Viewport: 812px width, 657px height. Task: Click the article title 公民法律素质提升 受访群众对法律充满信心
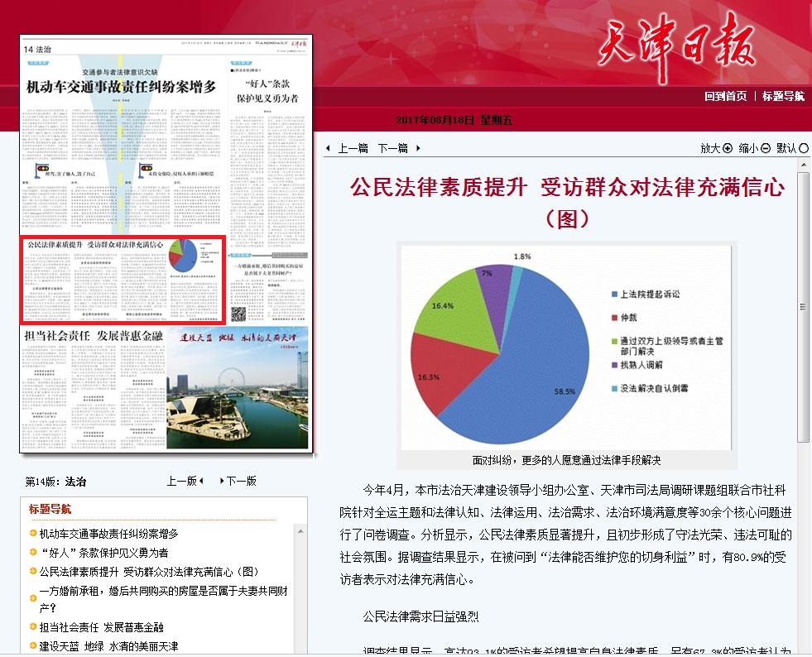566,203
